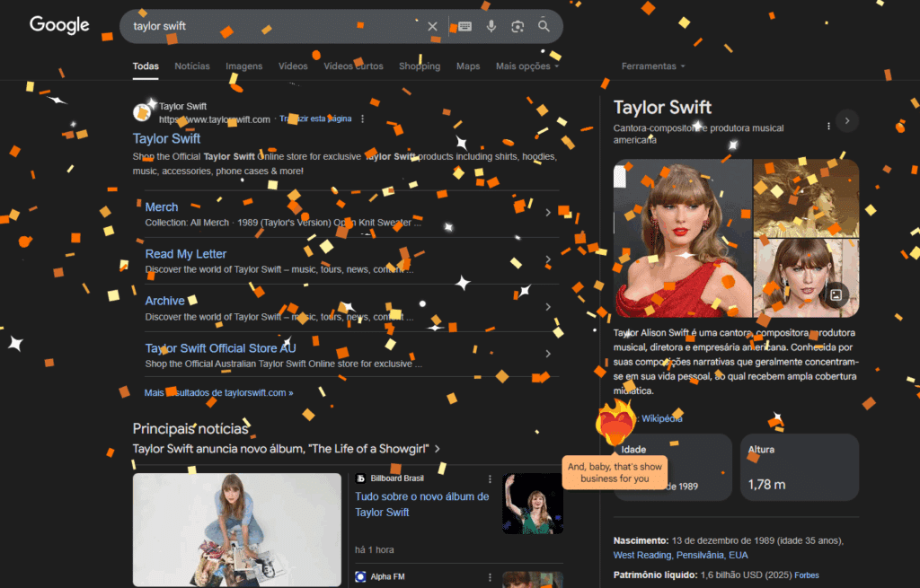Clear the search box text
This screenshot has width=920, height=588.
point(432,26)
